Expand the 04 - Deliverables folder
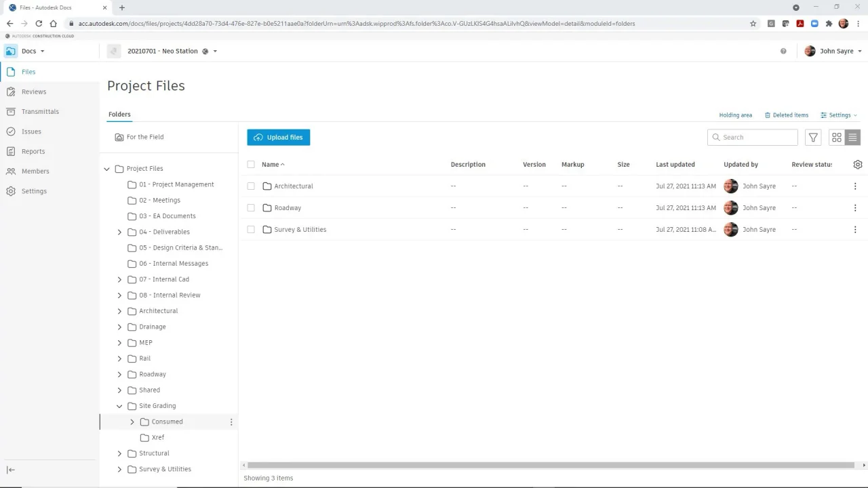The image size is (868, 488). click(x=120, y=232)
